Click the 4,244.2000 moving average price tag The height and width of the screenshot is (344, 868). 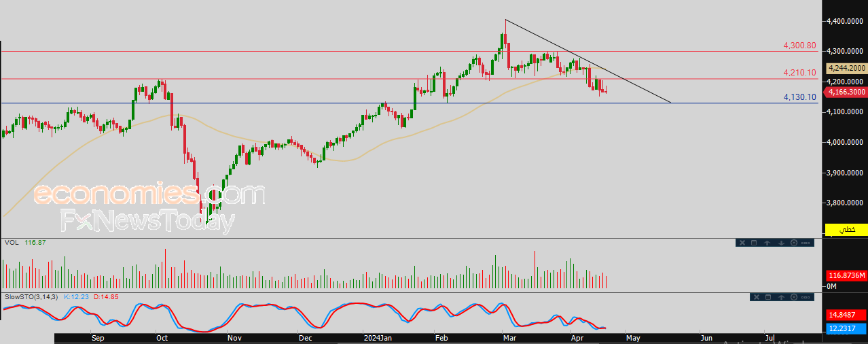[846, 68]
